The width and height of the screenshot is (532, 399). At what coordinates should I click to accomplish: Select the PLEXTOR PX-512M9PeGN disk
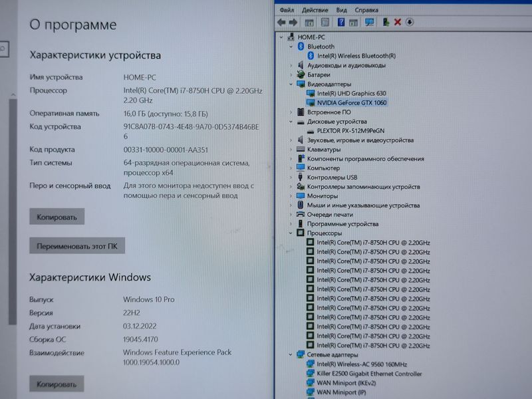(350, 130)
